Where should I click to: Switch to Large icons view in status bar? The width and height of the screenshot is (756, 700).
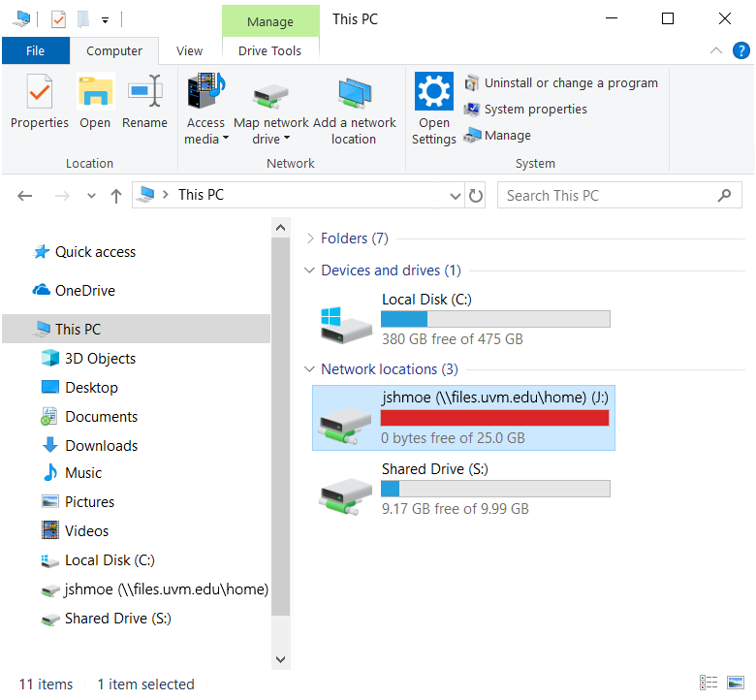tap(736, 683)
